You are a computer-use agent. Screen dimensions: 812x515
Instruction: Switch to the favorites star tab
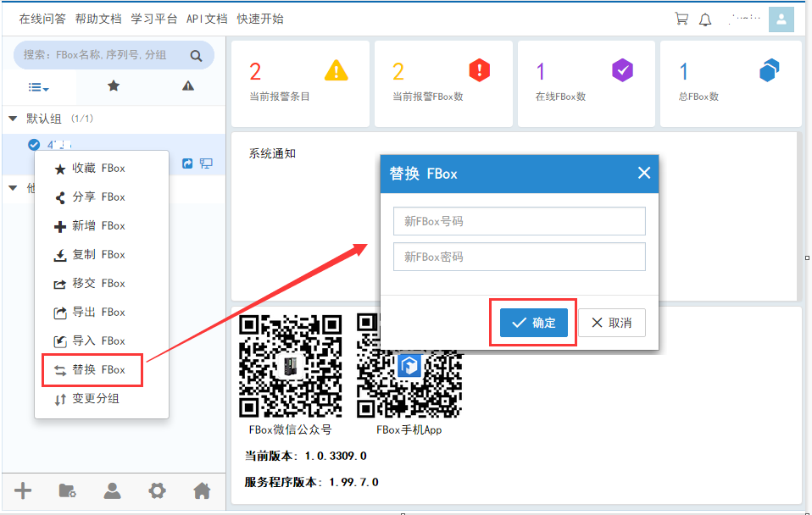(x=113, y=86)
